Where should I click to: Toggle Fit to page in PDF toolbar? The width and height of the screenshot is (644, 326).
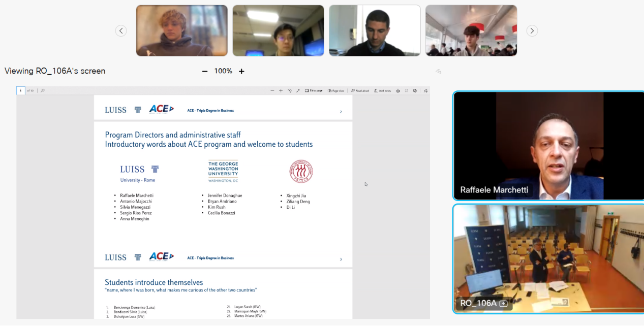(314, 91)
